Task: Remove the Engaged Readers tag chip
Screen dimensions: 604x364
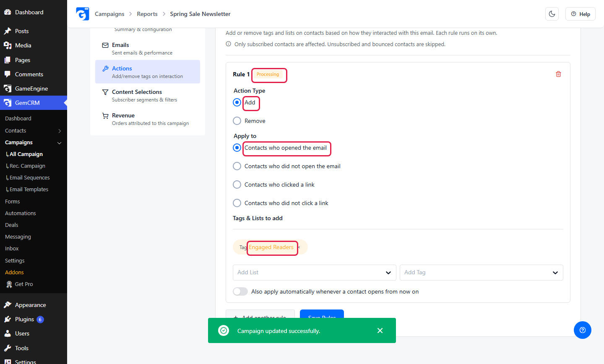Action: [x=299, y=247]
